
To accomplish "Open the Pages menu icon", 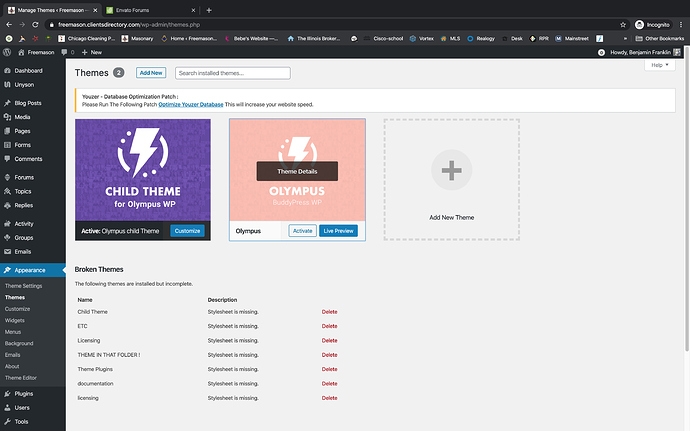I will tap(7, 131).
